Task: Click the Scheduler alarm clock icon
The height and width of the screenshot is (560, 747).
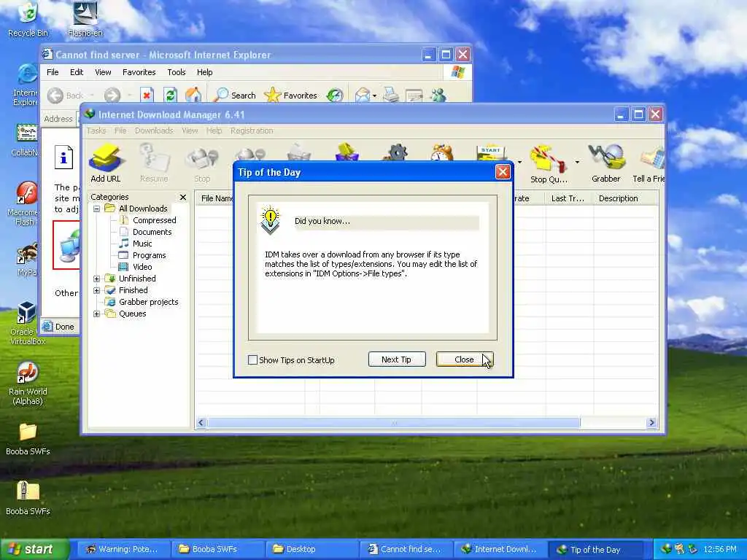Action: pos(441,152)
